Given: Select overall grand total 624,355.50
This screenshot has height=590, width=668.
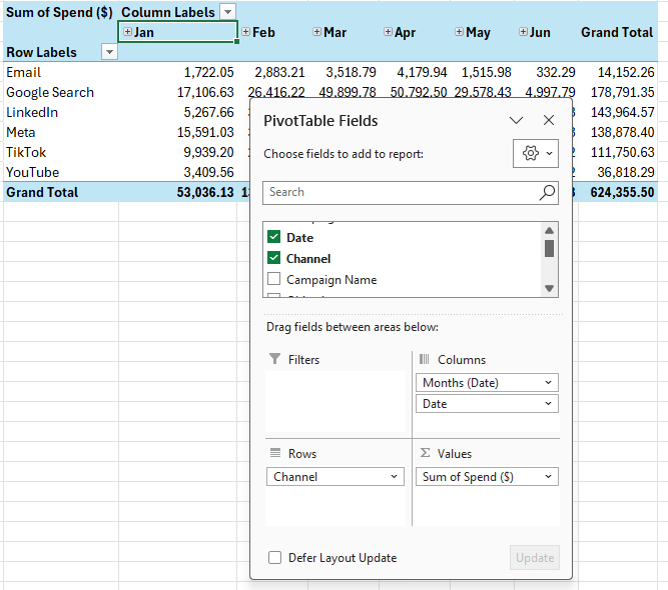Looking at the screenshot, I should click(622, 192).
